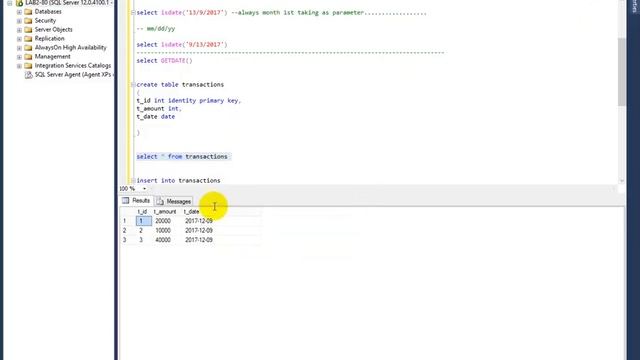Select the LAB2-80 SQL Server node
Viewport: 640px width, 360px height.
coord(69,3)
